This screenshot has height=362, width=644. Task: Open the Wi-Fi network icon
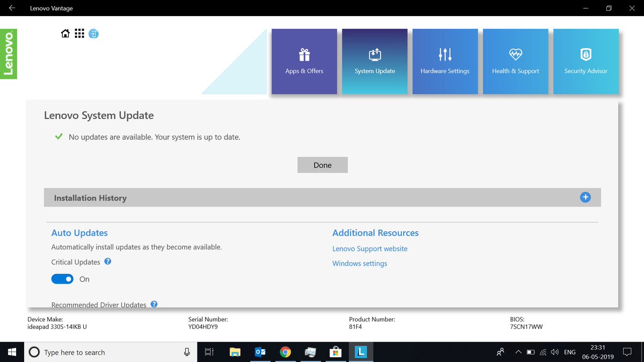543,352
